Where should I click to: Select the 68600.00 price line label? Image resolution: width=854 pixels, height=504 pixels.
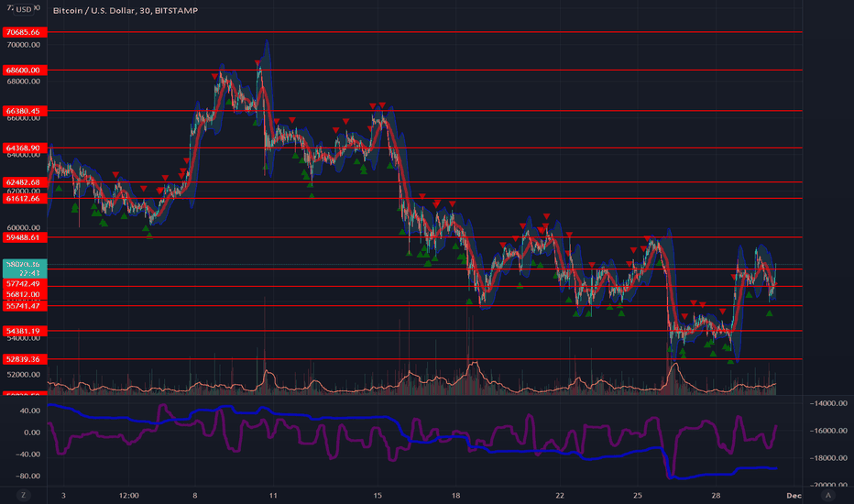[25, 70]
